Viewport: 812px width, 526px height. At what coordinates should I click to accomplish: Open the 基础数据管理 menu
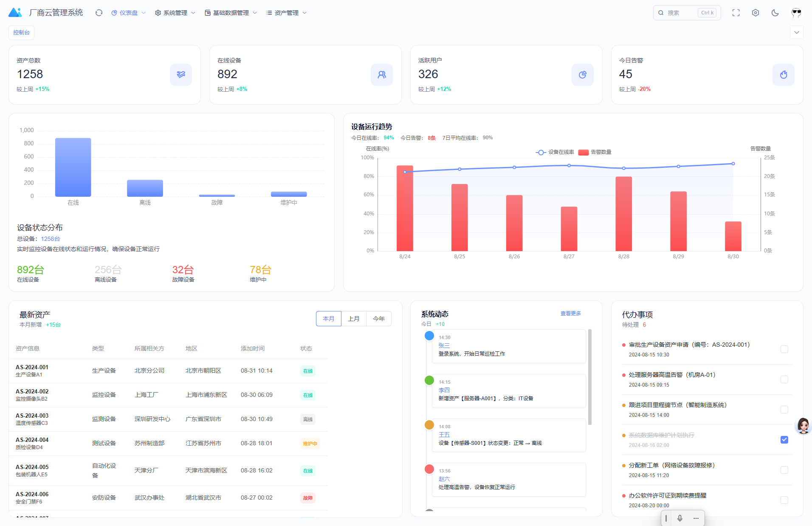(x=231, y=13)
